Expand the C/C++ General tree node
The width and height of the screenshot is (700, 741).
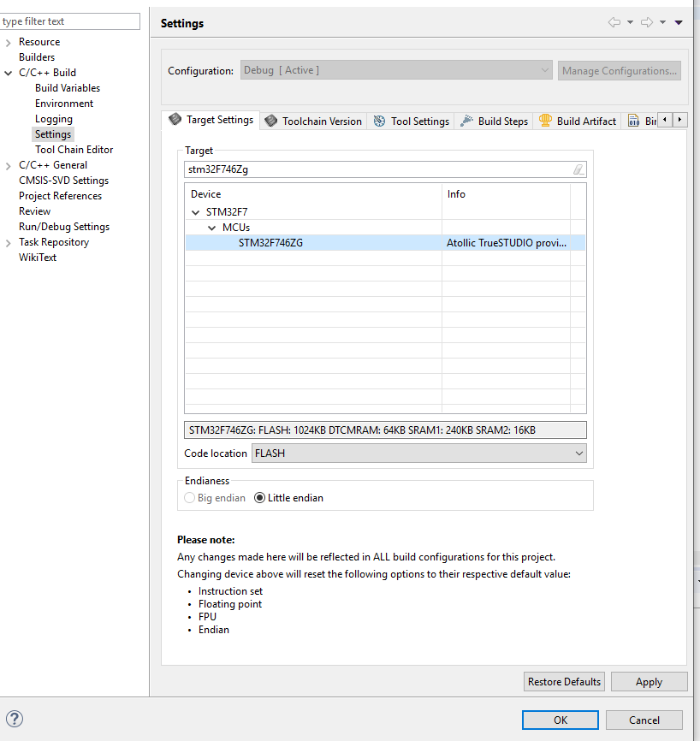click(x=8, y=165)
